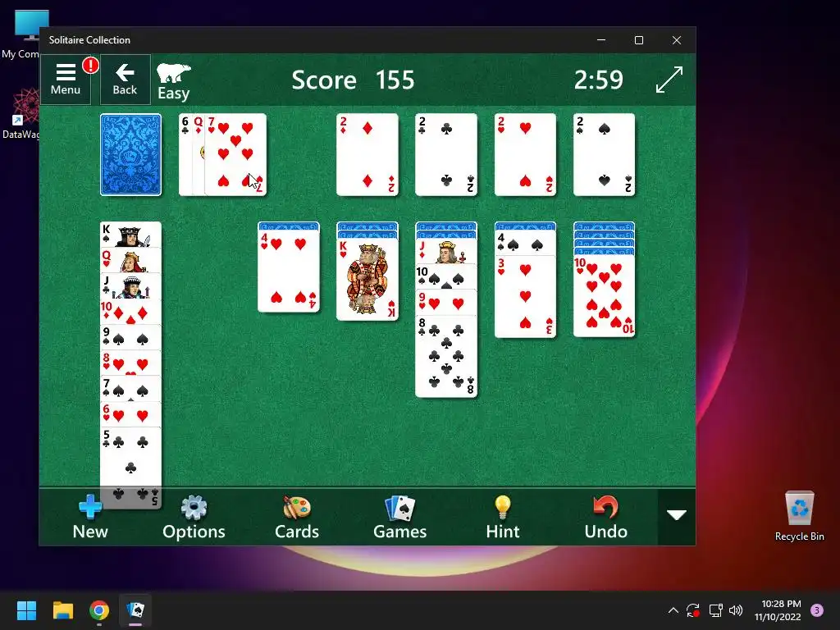The height and width of the screenshot is (630, 840).
Task: Select the 3 of hearts tableau card
Action: pyautogui.click(x=525, y=297)
